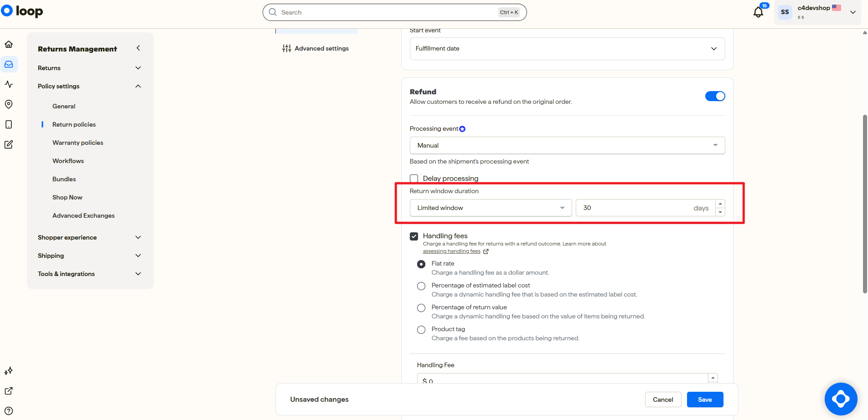Uncheck the Handling fees checkbox
Screen dimensions: 868x420
pos(414,236)
